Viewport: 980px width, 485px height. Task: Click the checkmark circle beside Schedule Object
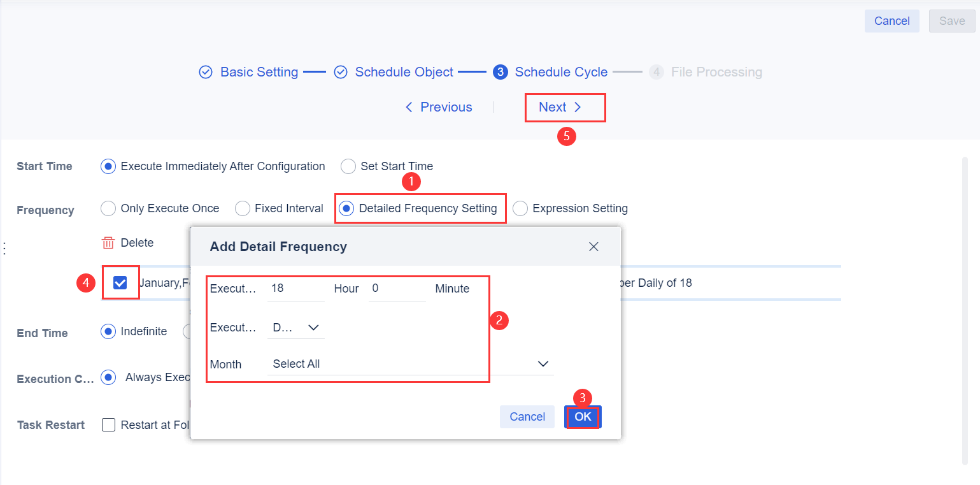(341, 72)
